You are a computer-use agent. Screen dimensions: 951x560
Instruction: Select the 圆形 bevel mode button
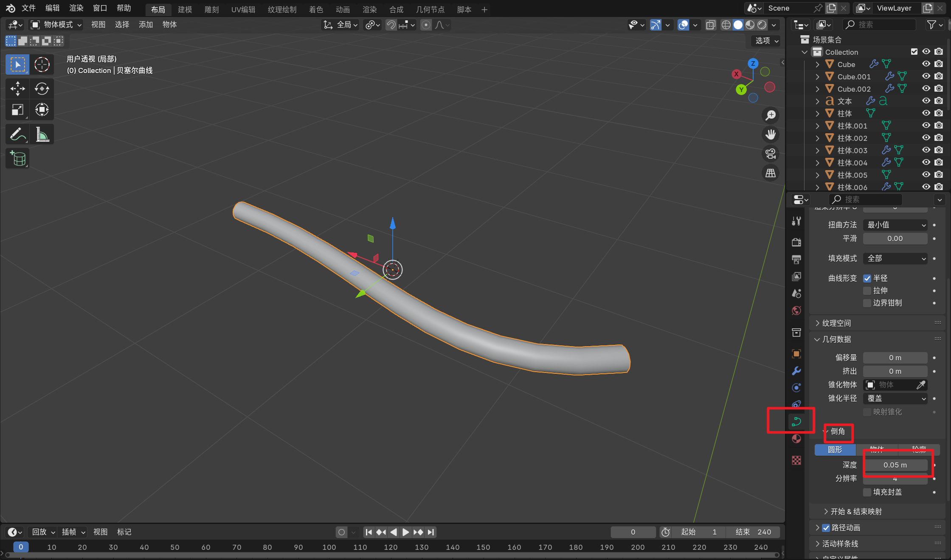point(835,450)
